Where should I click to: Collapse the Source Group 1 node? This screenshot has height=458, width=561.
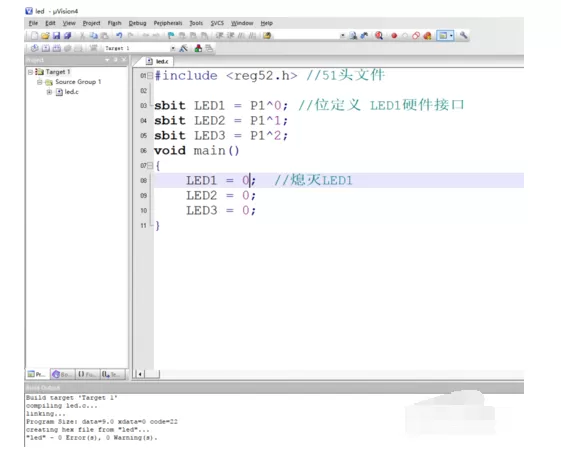tap(40, 82)
